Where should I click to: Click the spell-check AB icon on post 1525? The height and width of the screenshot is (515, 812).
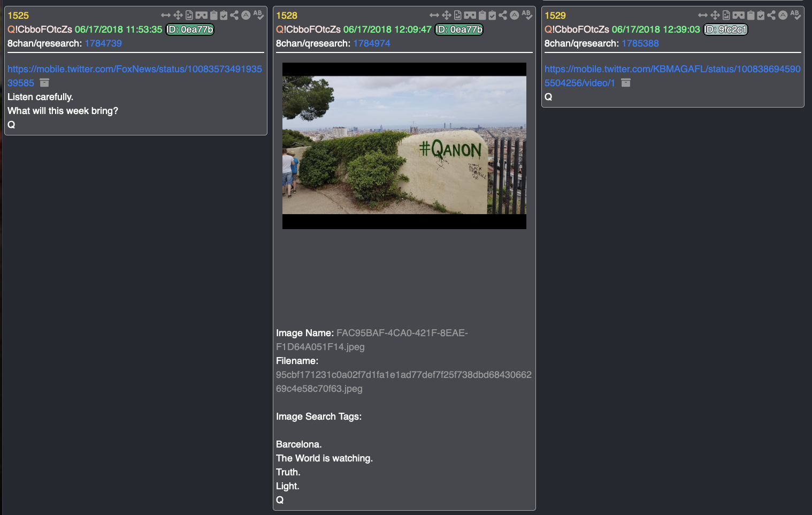[x=258, y=15]
